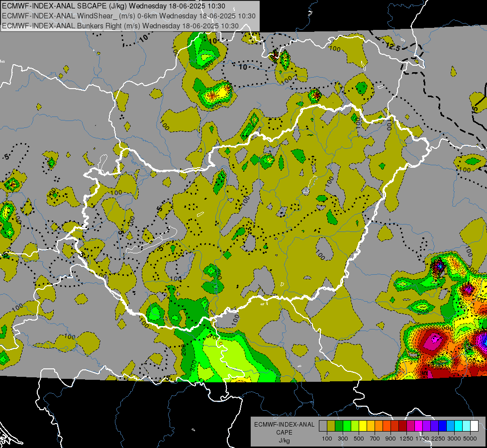Select the purple legend swatch
Screen dimensions: 487x448
coord(426,426)
